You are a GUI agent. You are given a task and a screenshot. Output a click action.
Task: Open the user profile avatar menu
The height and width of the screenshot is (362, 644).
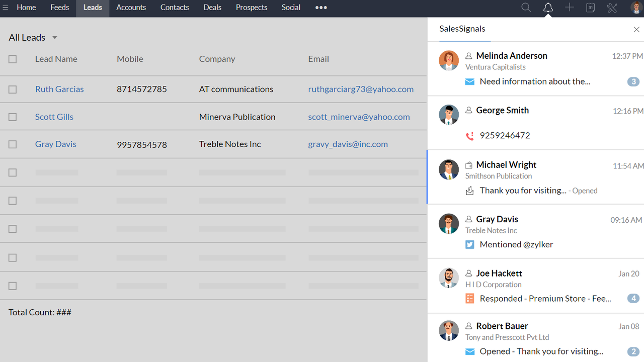pyautogui.click(x=636, y=8)
